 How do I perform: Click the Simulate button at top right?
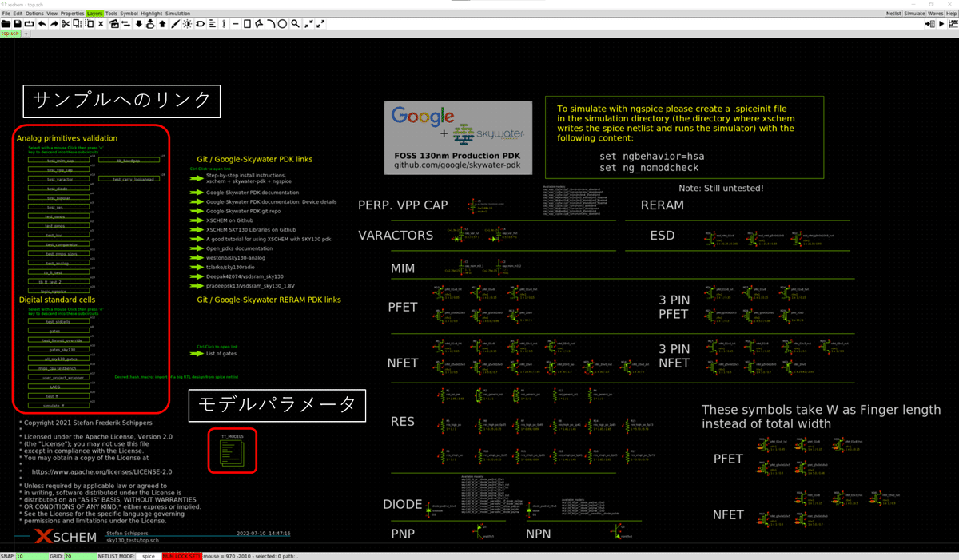pyautogui.click(x=914, y=14)
